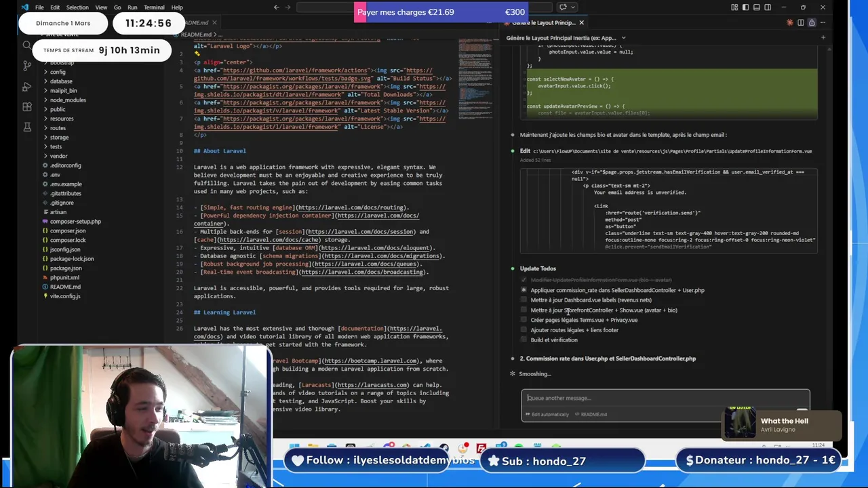Toggle the Edit automatically mode
This screenshot has width=868, height=488.
point(547,414)
